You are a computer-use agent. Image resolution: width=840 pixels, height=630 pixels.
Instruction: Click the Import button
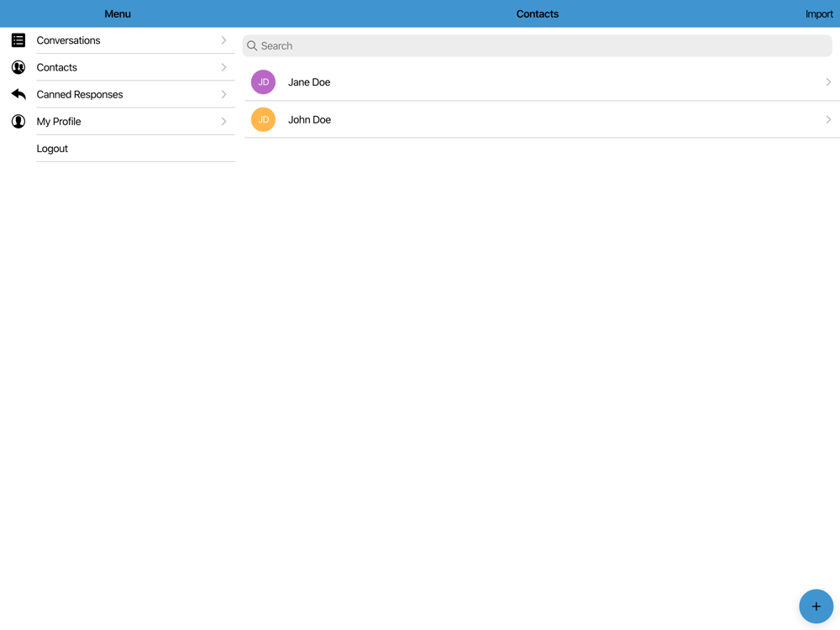click(818, 14)
